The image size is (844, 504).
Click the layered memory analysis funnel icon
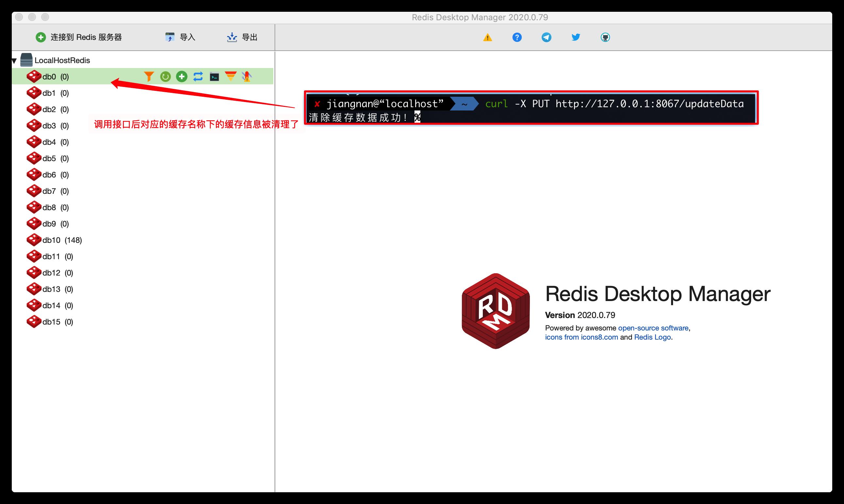tap(231, 76)
